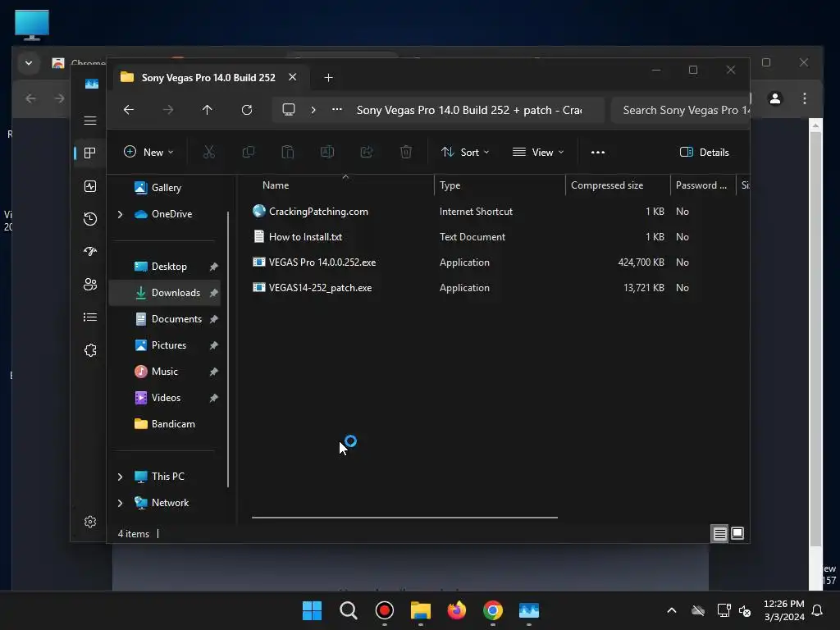Open New item dropdown
This screenshot has width=840, height=630.
tap(148, 152)
